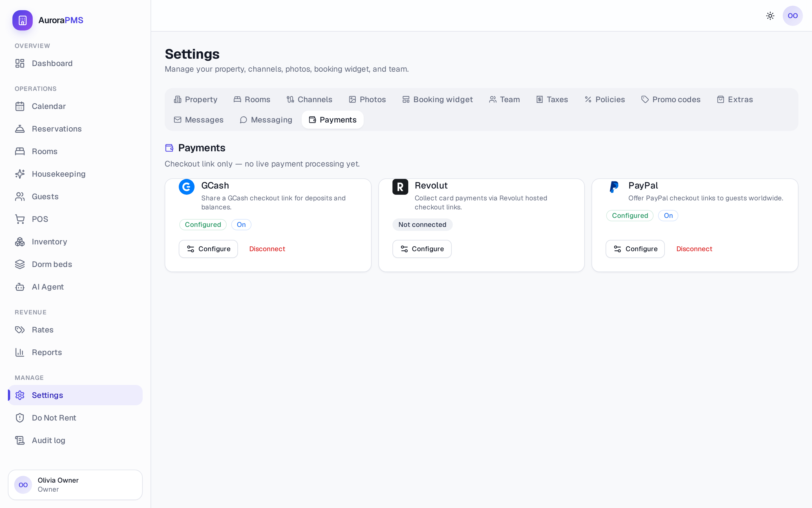Switch to the Photos tab

point(367,99)
